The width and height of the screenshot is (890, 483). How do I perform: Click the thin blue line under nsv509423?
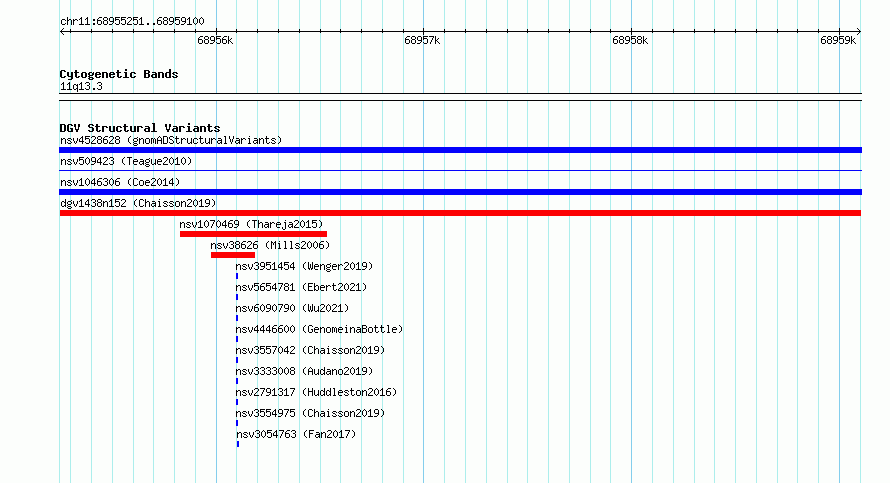tap(460, 170)
